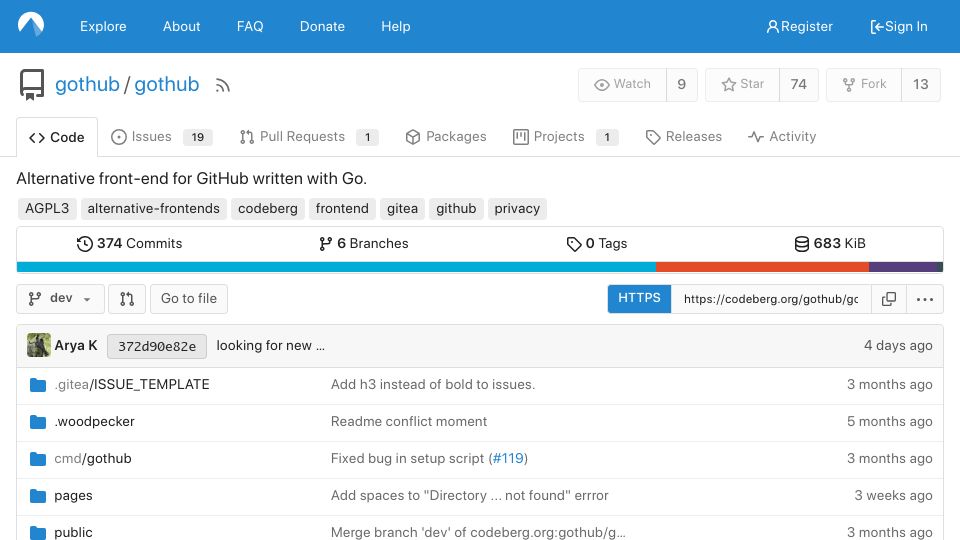
Task: Click Arya K's avatar thumbnail
Action: [x=39, y=345]
